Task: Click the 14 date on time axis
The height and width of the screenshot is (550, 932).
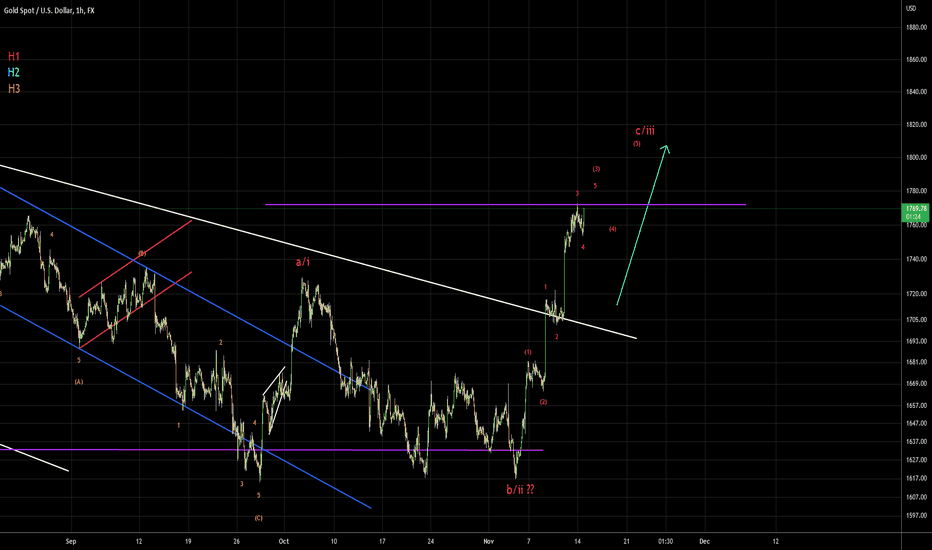Action: point(577,541)
